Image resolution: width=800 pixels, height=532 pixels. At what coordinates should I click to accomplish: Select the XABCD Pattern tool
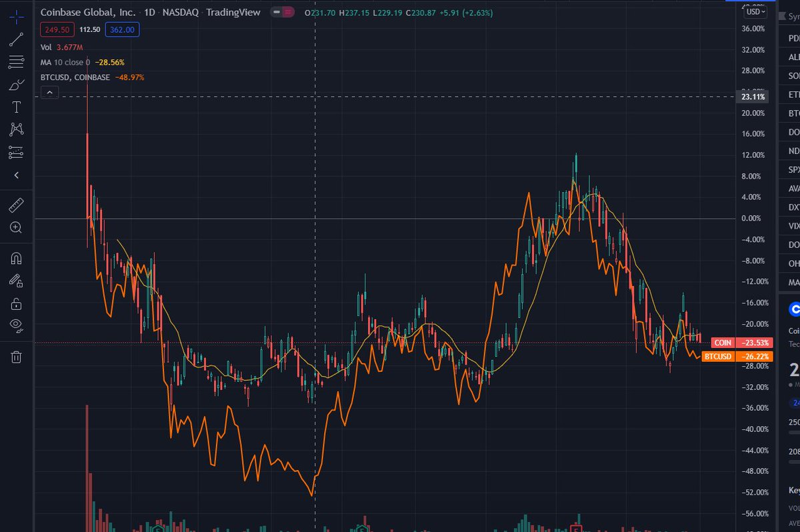coord(16,129)
